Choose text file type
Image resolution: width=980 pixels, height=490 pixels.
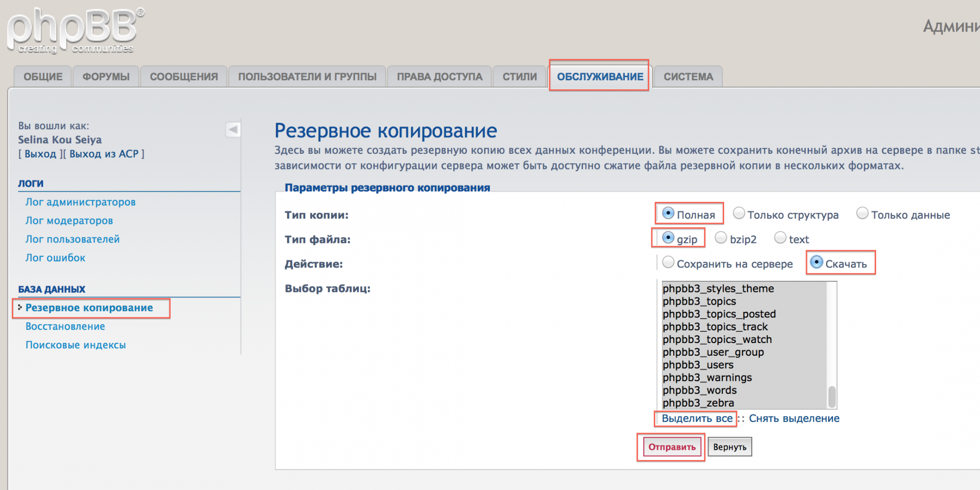(780, 238)
